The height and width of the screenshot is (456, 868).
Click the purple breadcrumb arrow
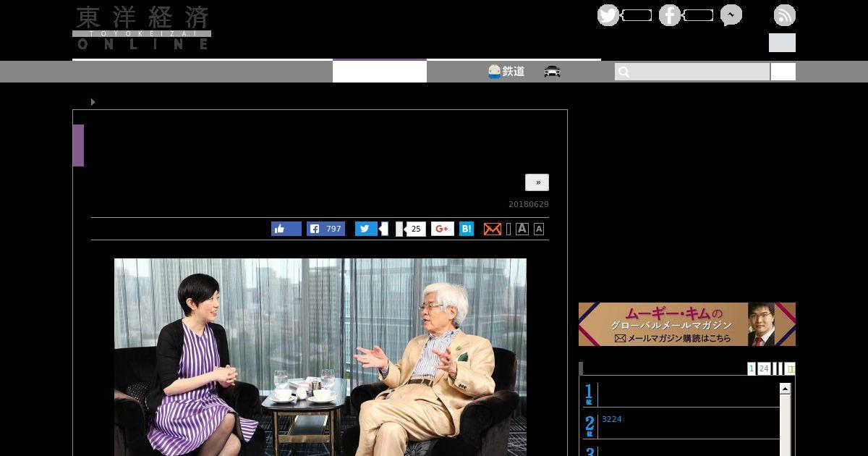(93, 102)
